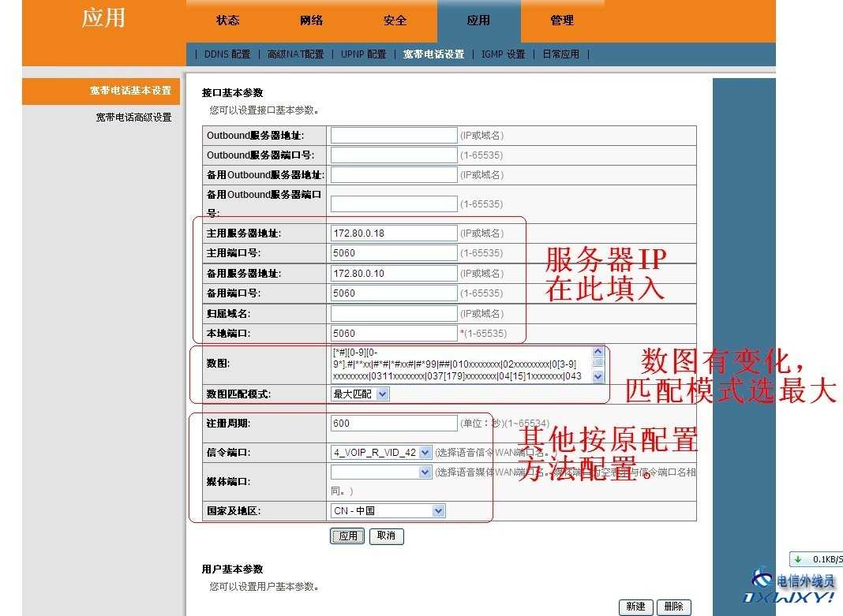Click the 本地端口 field
Image resolution: width=843 pixels, height=616 pixels.
pos(394,334)
